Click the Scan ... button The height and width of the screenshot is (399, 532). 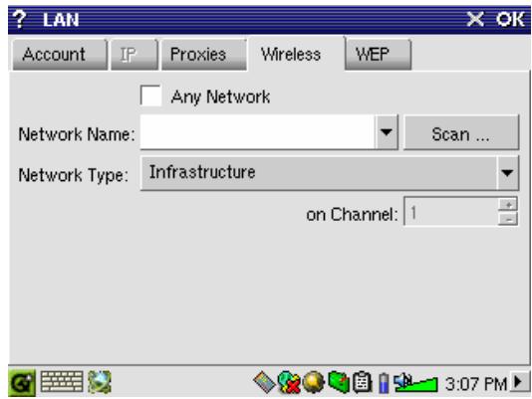point(461,132)
